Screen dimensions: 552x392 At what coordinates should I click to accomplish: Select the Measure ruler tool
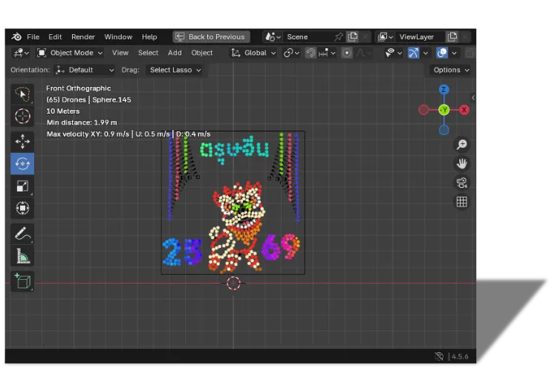[x=22, y=256]
